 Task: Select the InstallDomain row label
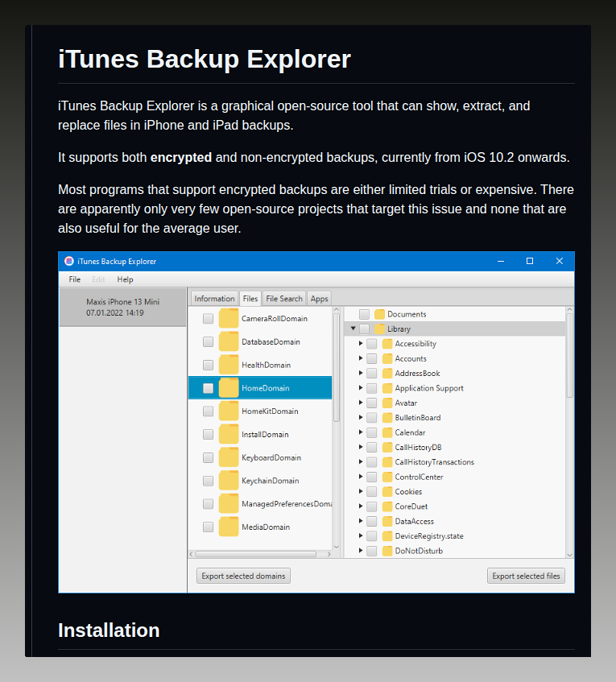[x=265, y=434]
